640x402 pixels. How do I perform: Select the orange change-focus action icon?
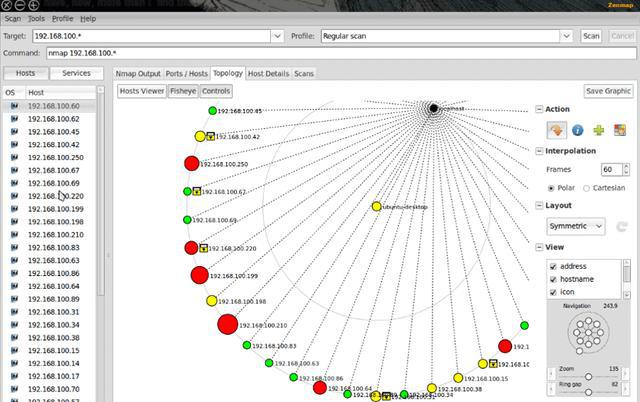coord(557,130)
